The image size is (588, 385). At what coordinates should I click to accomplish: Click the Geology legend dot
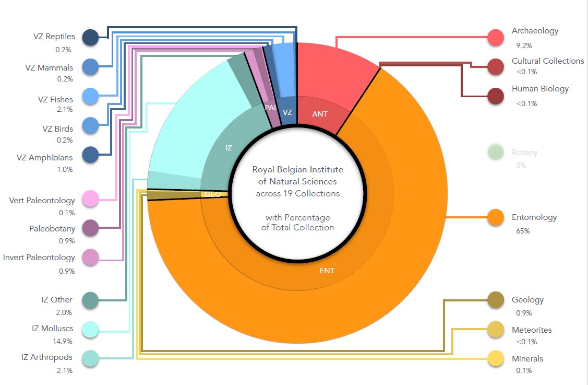[x=495, y=300]
